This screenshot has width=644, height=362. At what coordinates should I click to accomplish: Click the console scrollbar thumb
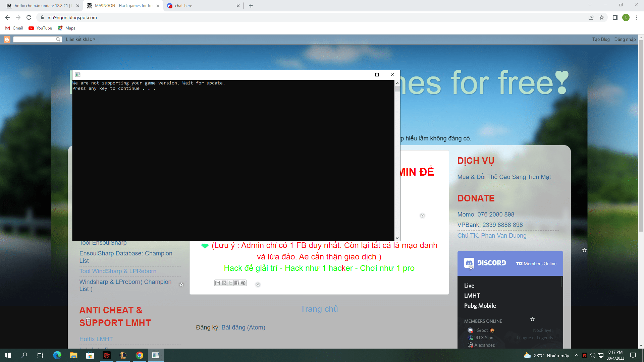(x=397, y=88)
